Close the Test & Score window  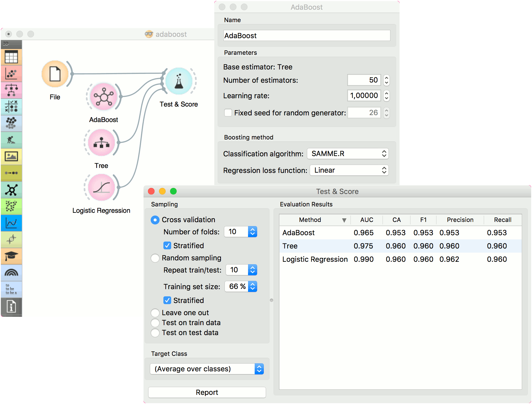151,191
